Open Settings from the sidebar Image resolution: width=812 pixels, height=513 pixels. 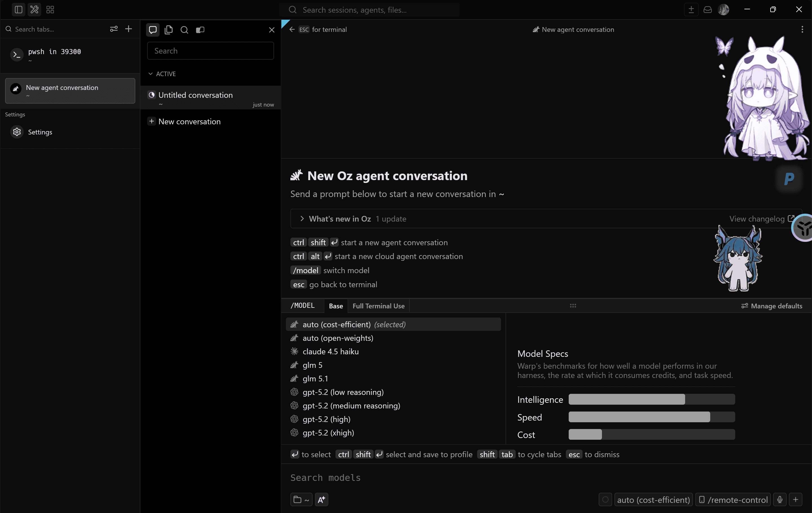(70, 132)
